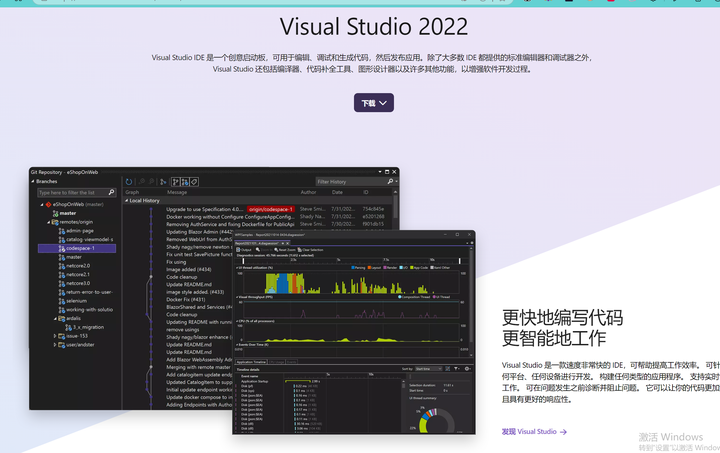This screenshot has height=453, width=720.
Task: Collapse the CPU (% of all processors) graph
Action: tap(237, 321)
